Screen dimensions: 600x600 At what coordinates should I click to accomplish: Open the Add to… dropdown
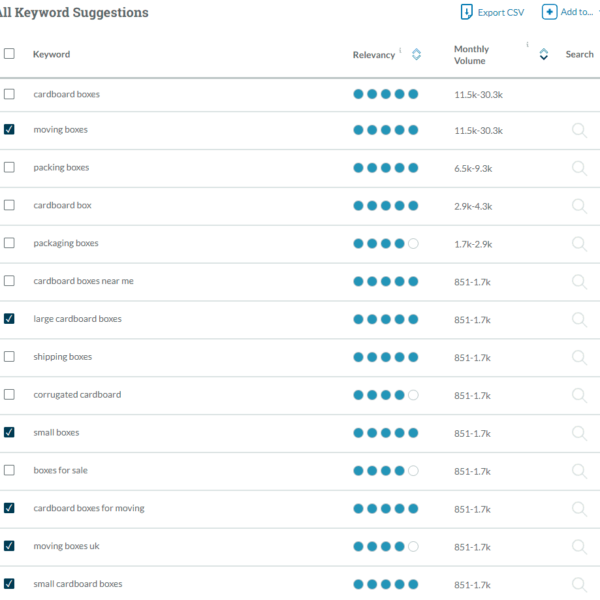(572, 12)
